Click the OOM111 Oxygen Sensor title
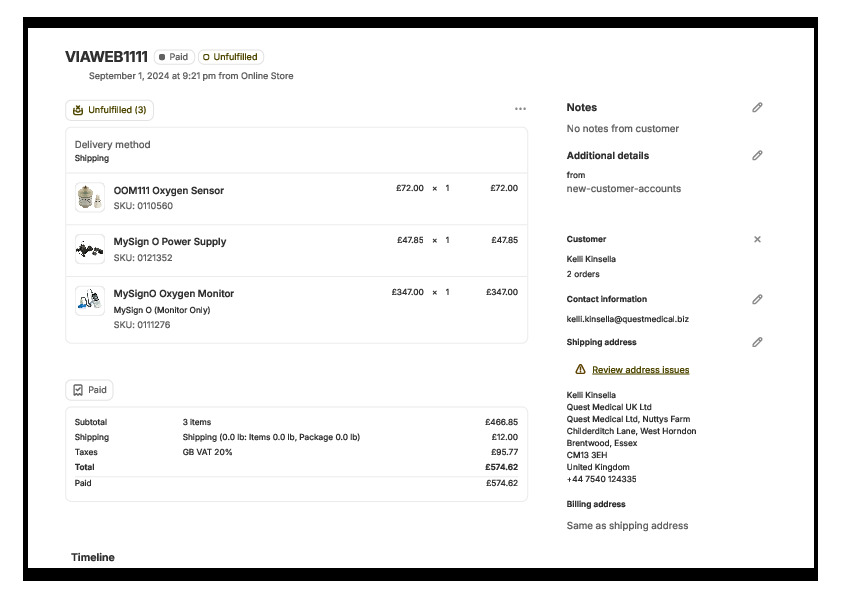842x595 pixels. pyautogui.click(x=169, y=190)
